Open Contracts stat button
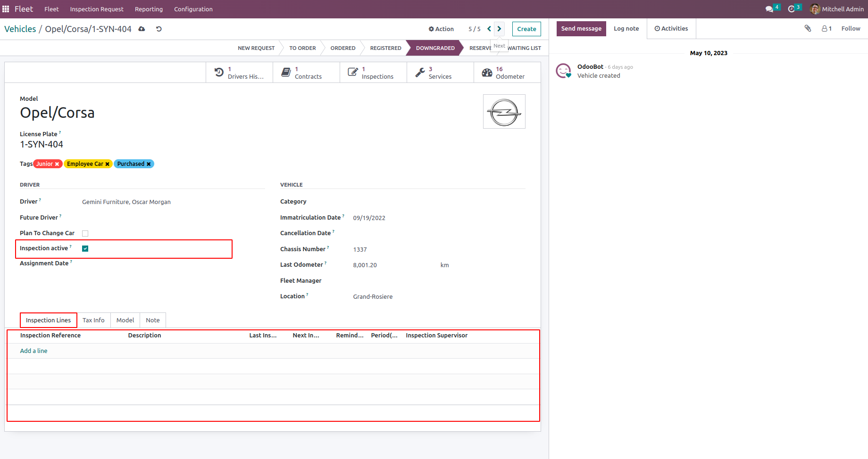Screen dimensions: 868x459 [x=307, y=73]
